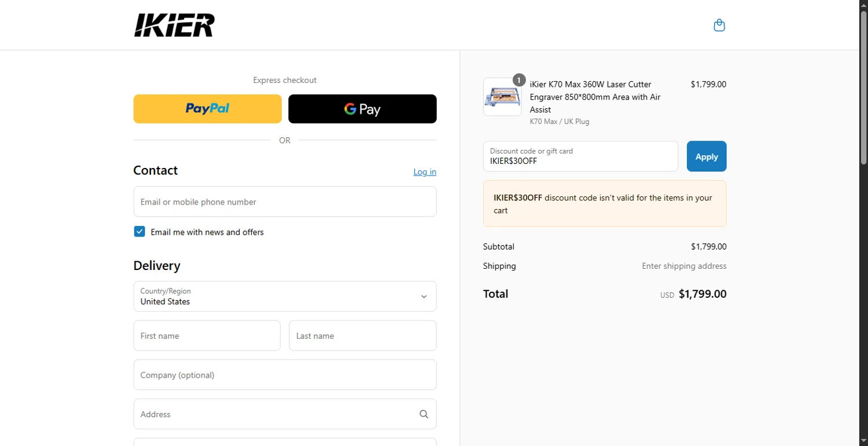Expand the Country/Region dropdown
The image size is (868, 446).
pos(285,297)
